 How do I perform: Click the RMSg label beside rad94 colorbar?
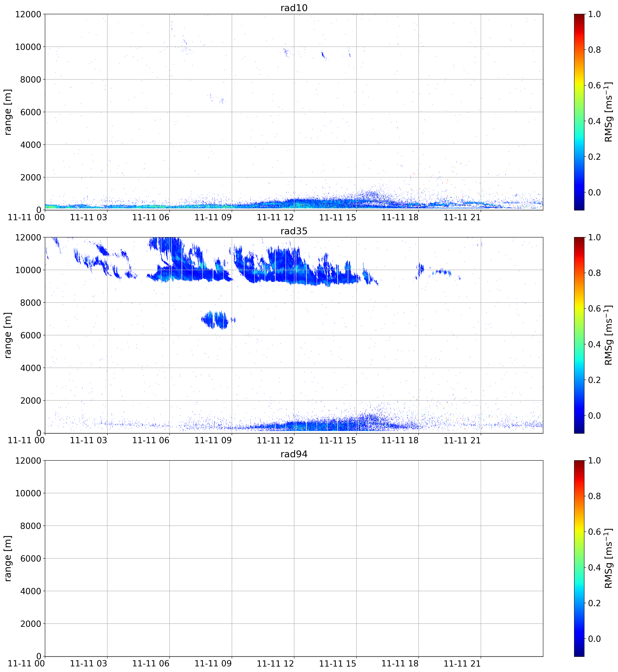(609, 559)
